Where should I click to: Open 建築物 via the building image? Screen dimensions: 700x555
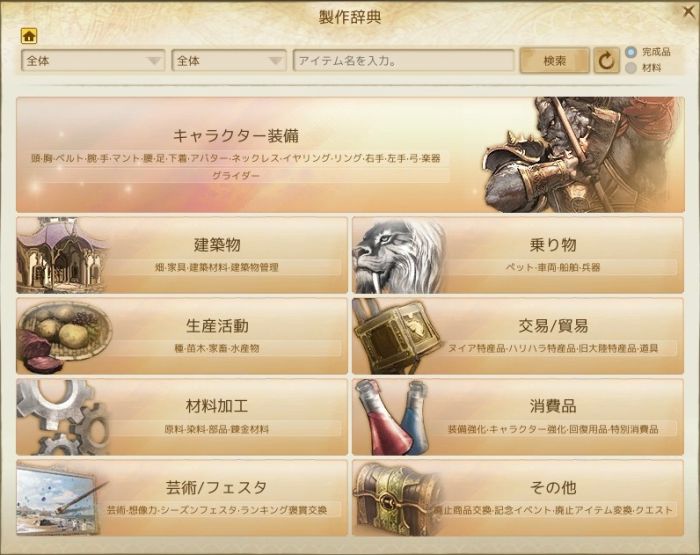click(x=61, y=255)
